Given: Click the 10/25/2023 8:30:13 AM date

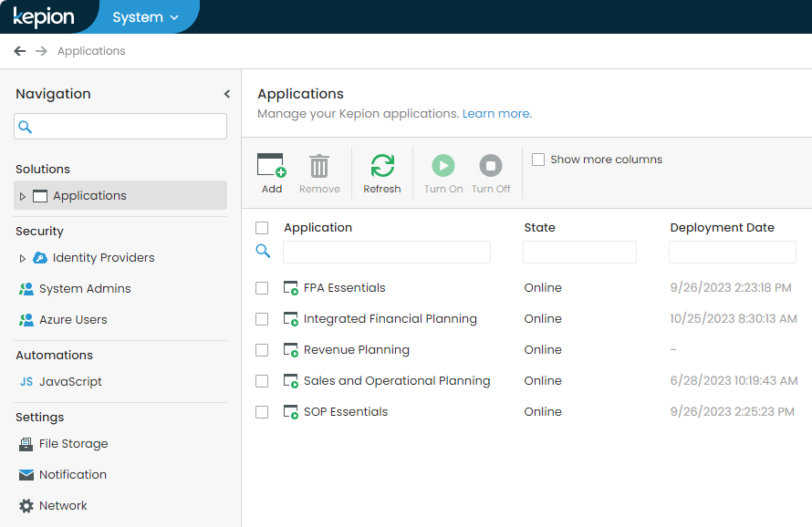Looking at the screenshot, I should click(734, 318).
